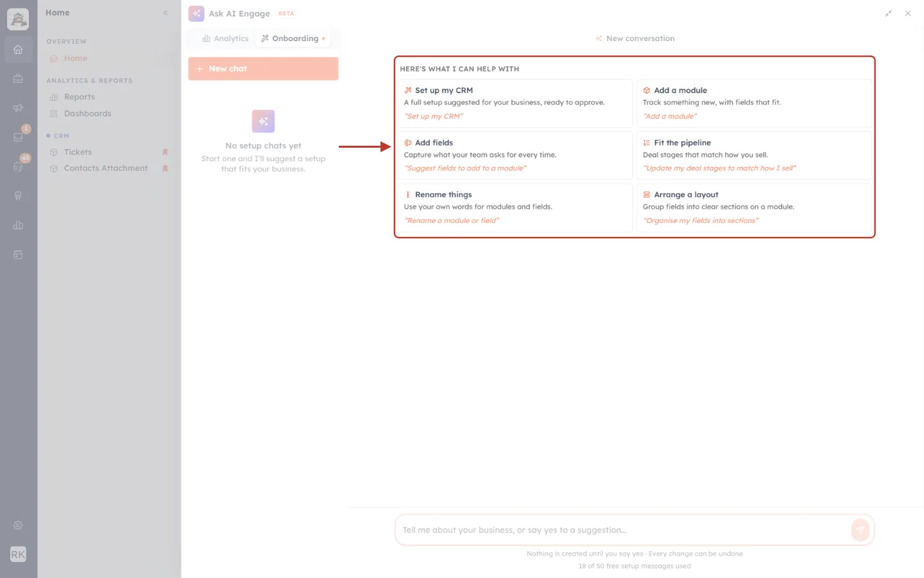The height and width of the screenshot is (578, 924).
Task: Open the bar chart icon in the left rail
Action: [18, 225]
